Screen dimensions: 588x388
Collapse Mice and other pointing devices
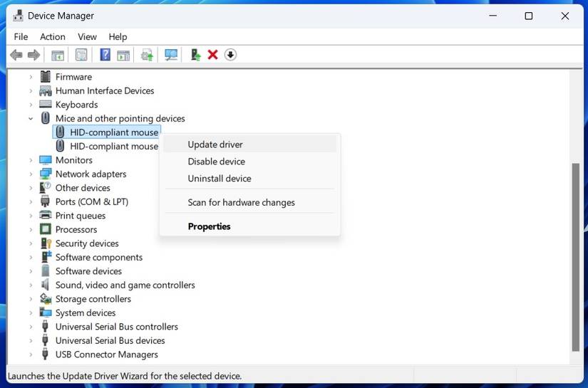(31, 119)
